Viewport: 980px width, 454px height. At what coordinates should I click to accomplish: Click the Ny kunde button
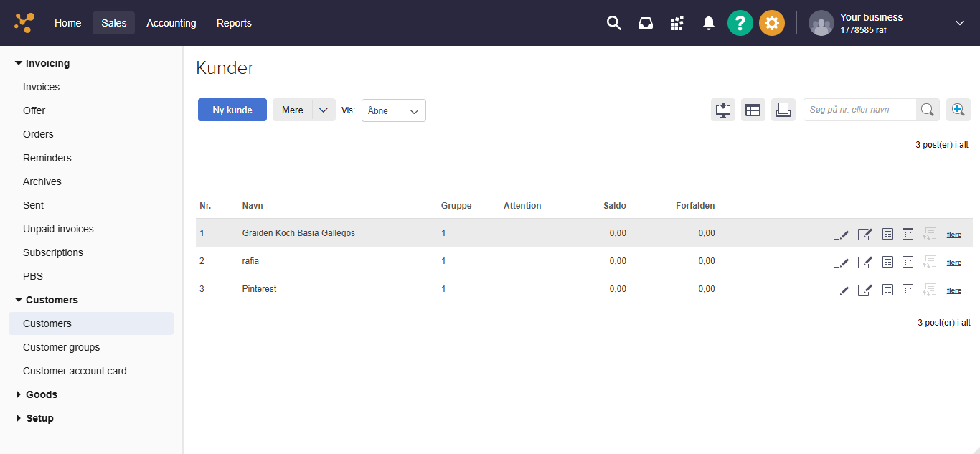[232, 110]
